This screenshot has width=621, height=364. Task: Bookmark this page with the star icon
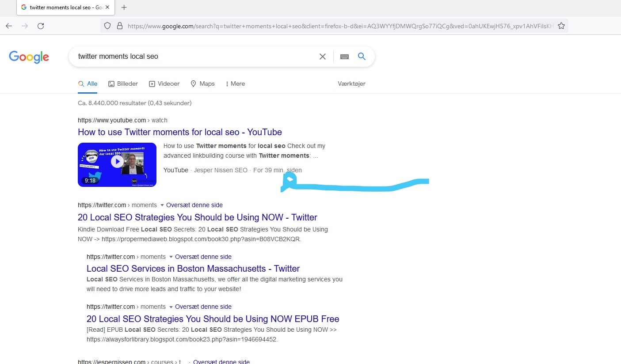point(561,26)
